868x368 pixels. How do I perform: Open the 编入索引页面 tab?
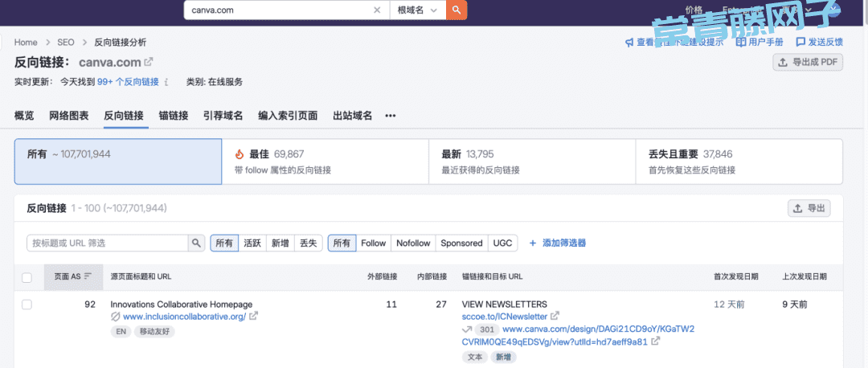(288, 116)
